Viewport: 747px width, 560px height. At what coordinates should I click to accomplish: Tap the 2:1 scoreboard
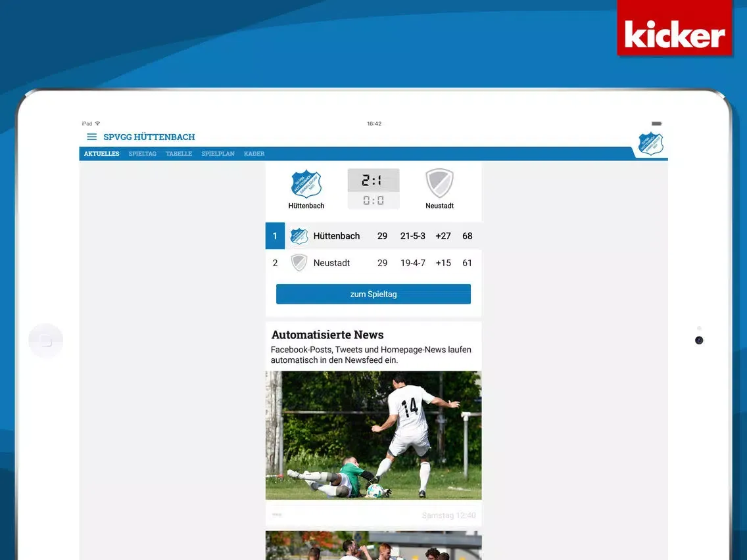[x=373, y=181]
